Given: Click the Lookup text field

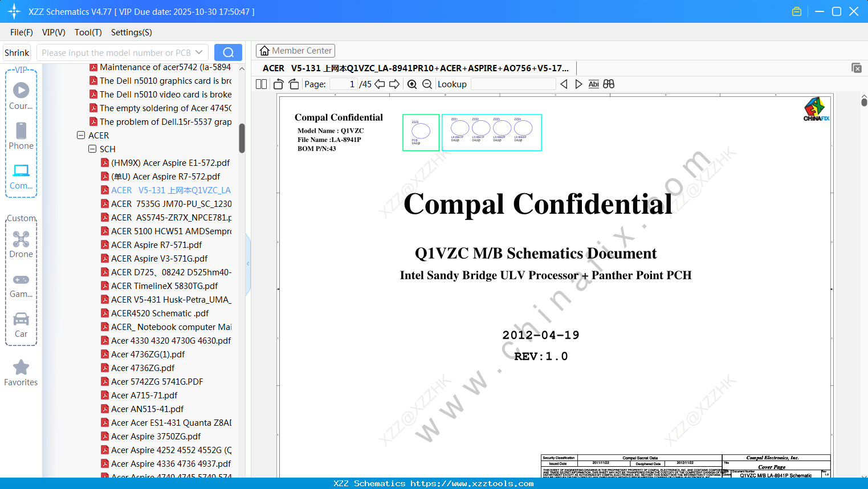Looking at the screenshot, I should tap(513, 84).
